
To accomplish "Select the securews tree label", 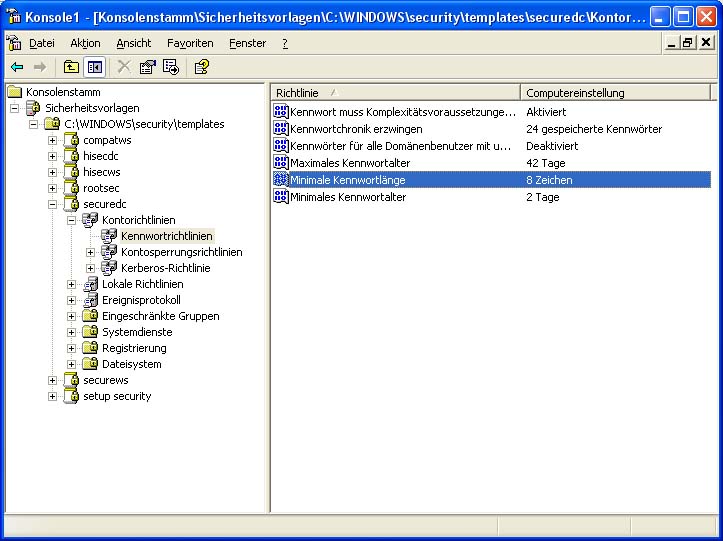I will pyautogui.click(x=106, y=380).
